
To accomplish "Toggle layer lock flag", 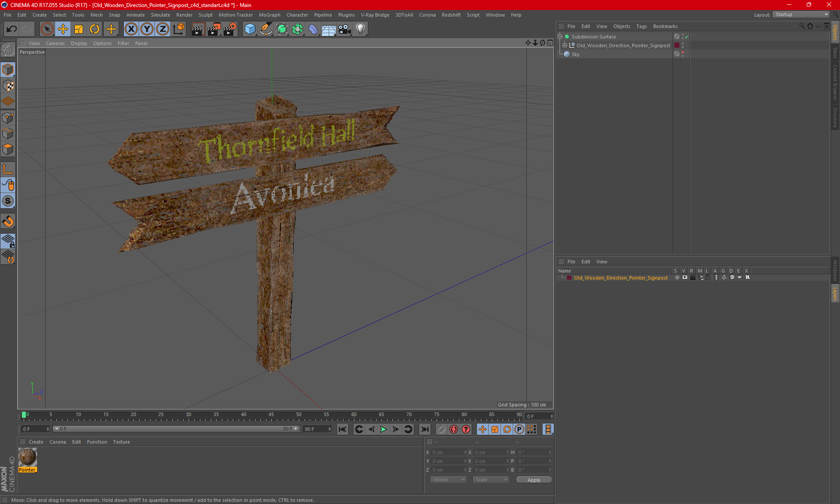I will 708,277.
